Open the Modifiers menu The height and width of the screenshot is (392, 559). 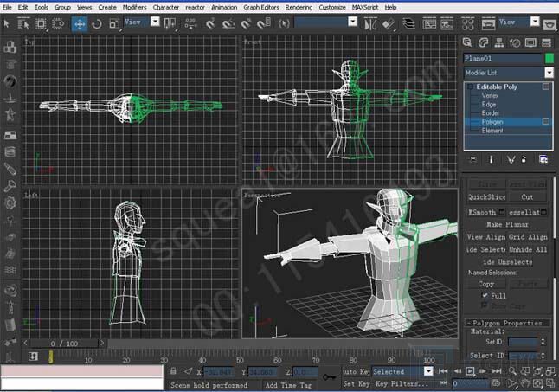(x=134, y=7)
